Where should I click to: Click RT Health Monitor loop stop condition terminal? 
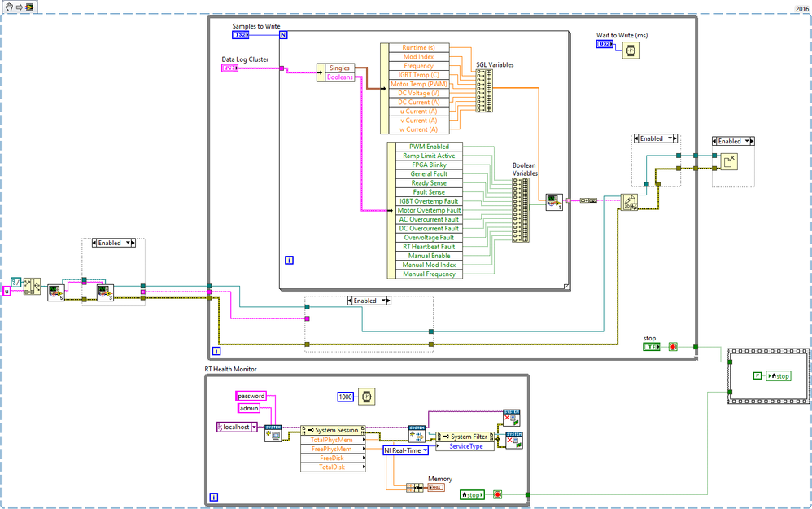[497, 495]
